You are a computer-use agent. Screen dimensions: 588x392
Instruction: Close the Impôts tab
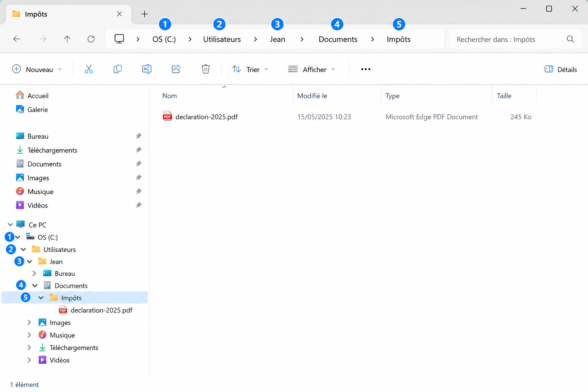(x=119, y=14)
